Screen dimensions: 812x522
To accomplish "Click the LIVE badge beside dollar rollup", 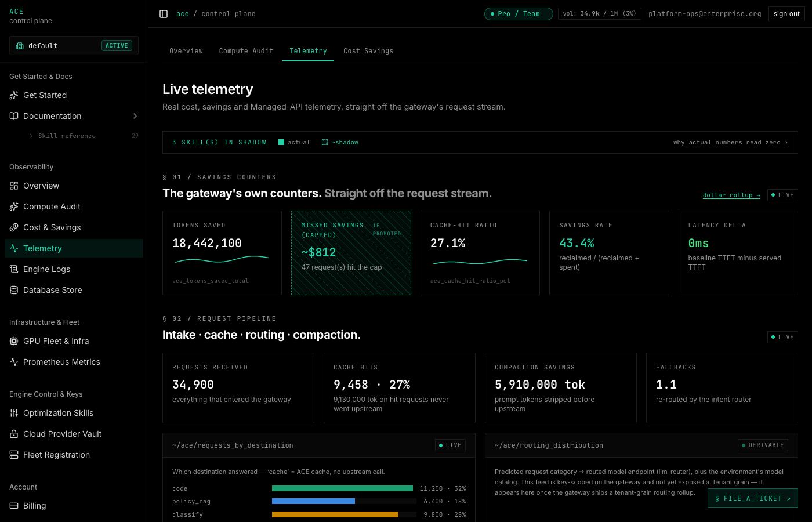I will (782, 195).
